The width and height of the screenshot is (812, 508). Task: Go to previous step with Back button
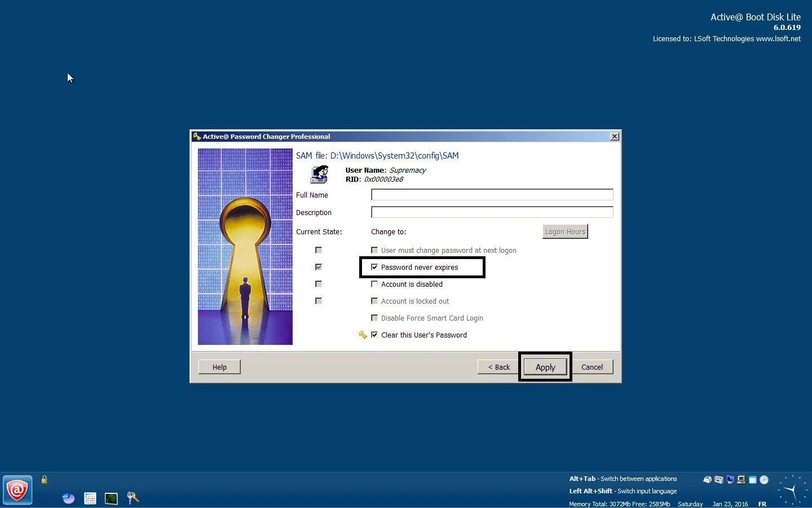click(x=498, y=367)
